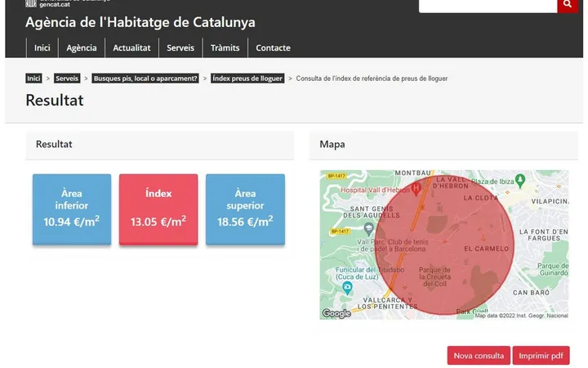Select the Índex 13.05 €/m² card

coord(158,209)
